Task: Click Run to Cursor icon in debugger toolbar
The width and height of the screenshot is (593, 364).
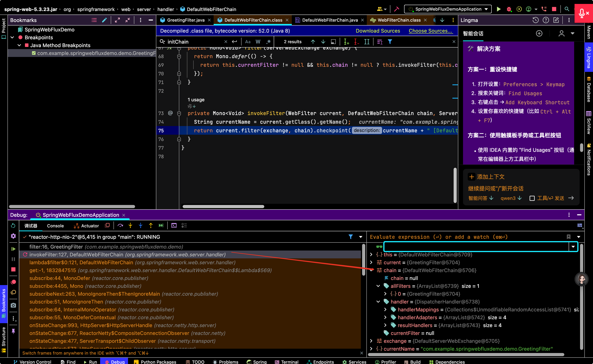Action: 161,226
